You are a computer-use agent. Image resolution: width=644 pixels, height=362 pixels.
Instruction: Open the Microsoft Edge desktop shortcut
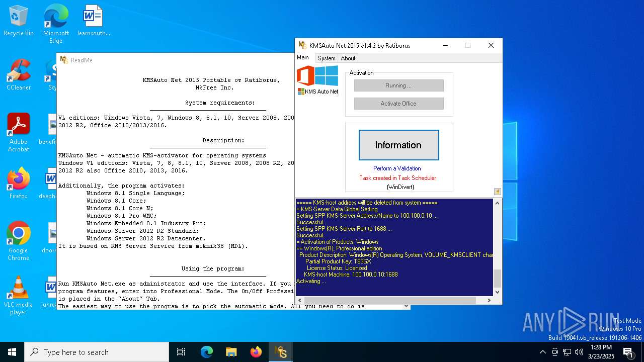[56, 24]
